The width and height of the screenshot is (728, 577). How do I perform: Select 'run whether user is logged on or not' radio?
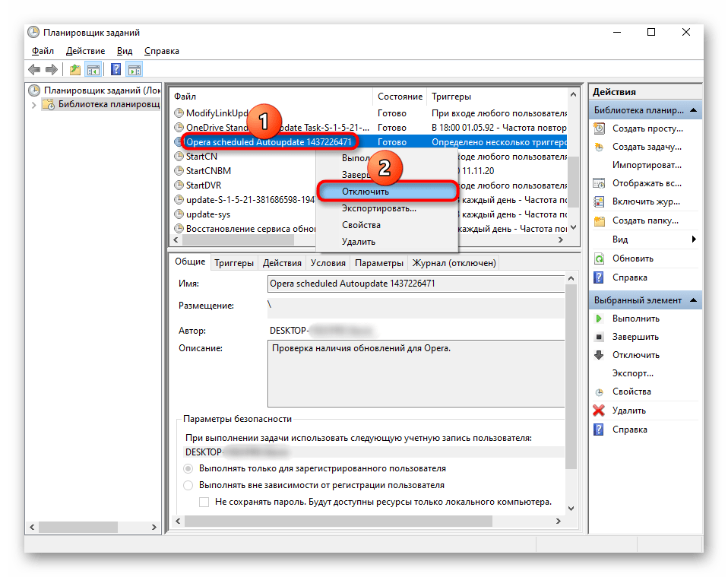coord(188,485)
